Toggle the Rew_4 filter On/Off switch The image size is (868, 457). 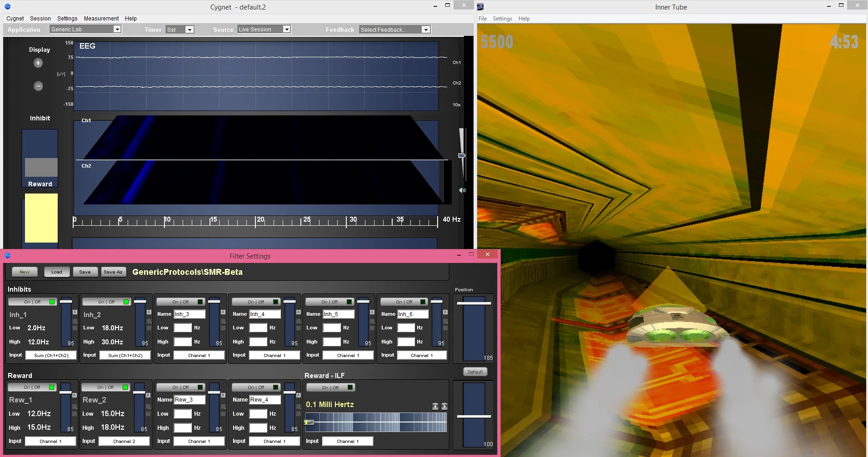click(x=256, y=387)
